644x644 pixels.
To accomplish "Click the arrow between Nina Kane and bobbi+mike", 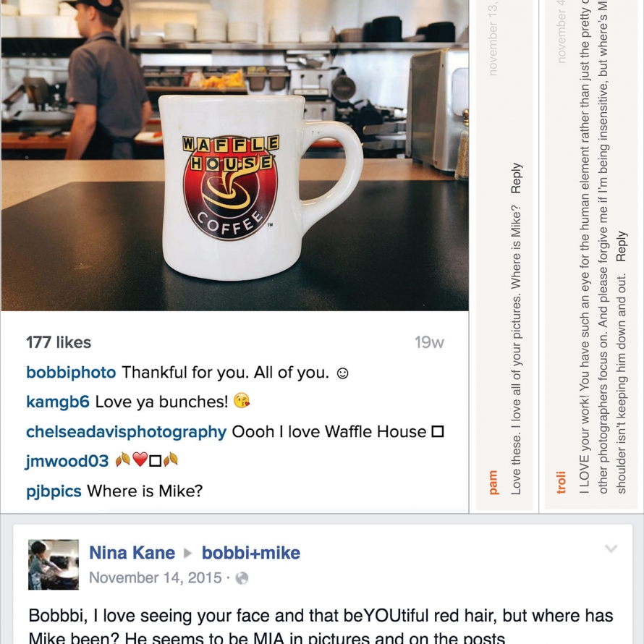I will [188, 554].
